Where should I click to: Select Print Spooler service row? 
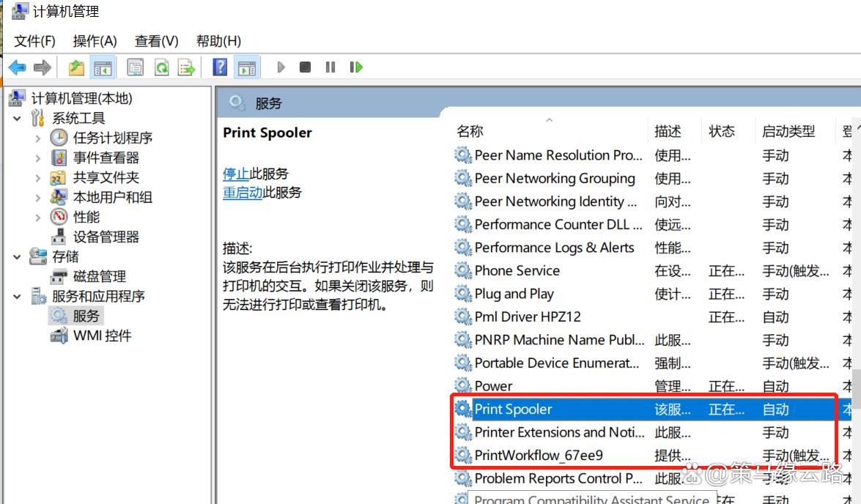(x=652, y=409)
